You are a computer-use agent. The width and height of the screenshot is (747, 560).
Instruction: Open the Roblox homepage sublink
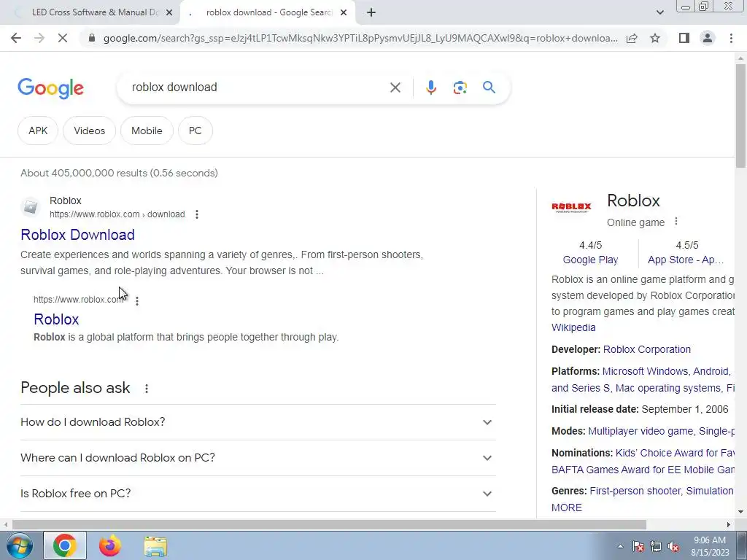[x=56, y=319]
